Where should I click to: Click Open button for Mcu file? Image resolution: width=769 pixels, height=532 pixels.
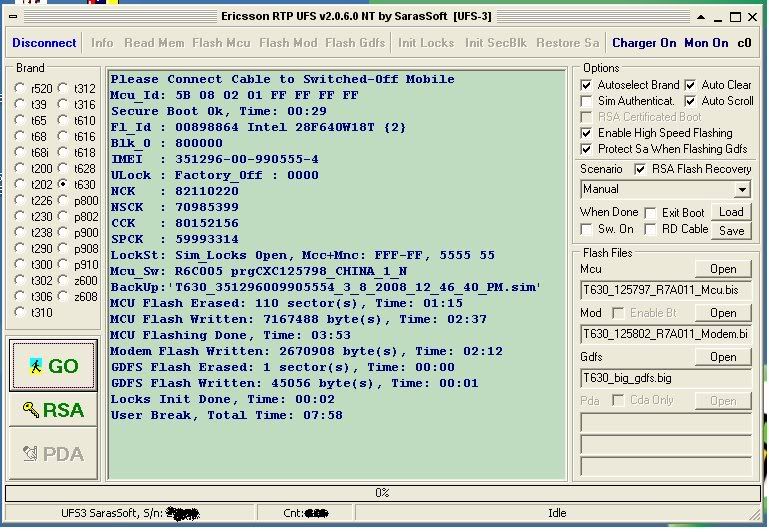pyautogui.click(x=723, y=269)
